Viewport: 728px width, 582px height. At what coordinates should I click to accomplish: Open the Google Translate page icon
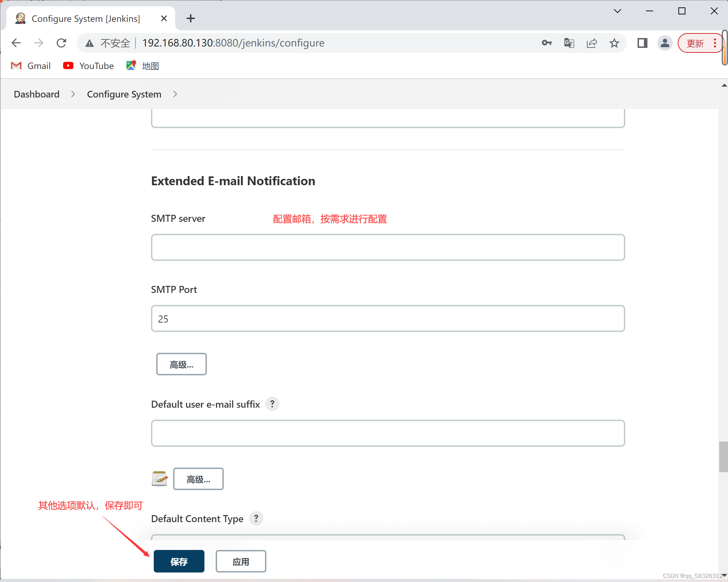[x=569, y=43]
